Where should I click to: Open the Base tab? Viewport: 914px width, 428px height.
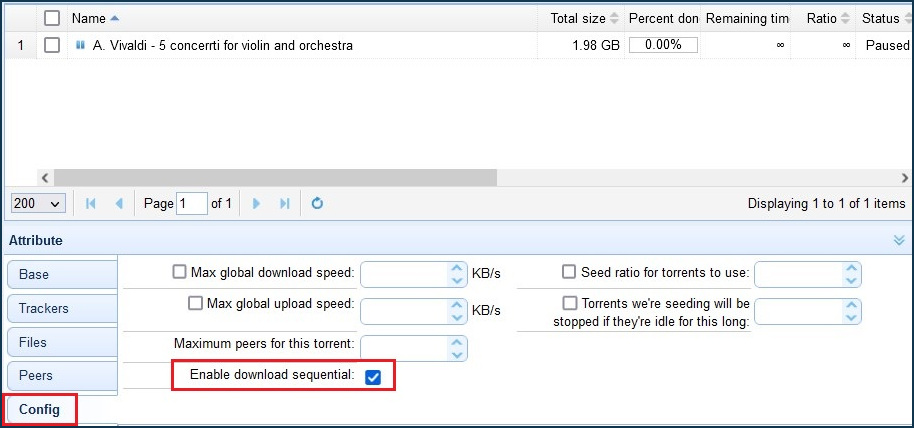62,274
